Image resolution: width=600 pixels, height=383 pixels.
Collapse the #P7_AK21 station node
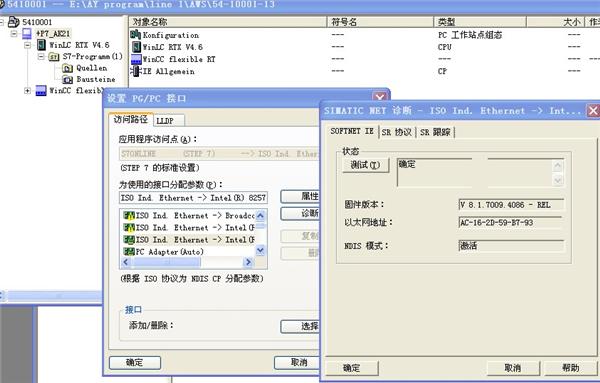tap(14, 34)
